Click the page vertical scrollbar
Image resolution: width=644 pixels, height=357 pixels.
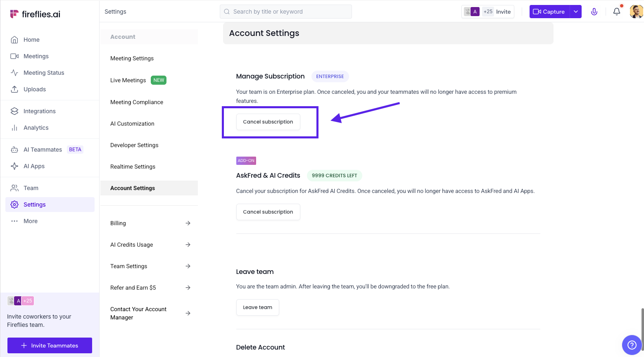[x=642, y=326]
